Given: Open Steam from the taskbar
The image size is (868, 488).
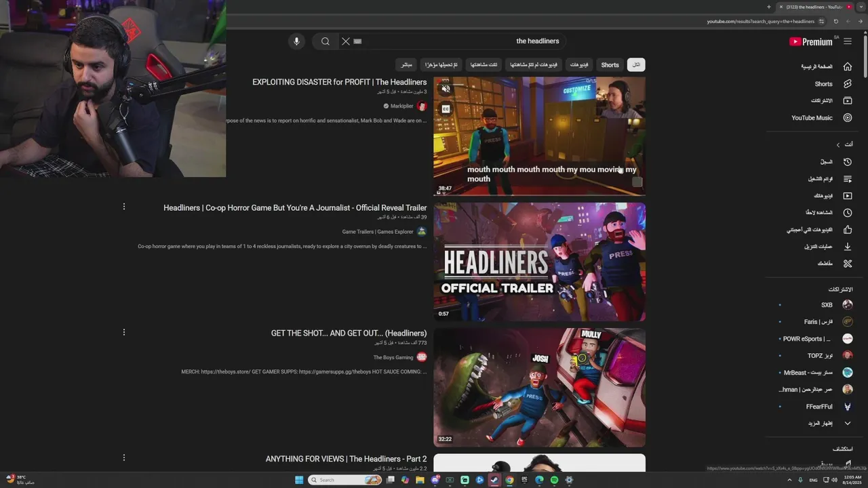Looking at the screenshot, I should coord(494,480).
